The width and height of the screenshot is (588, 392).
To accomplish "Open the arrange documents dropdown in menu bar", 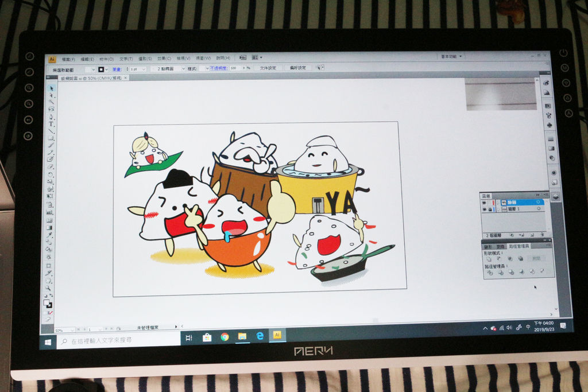I will click(257, 57).
